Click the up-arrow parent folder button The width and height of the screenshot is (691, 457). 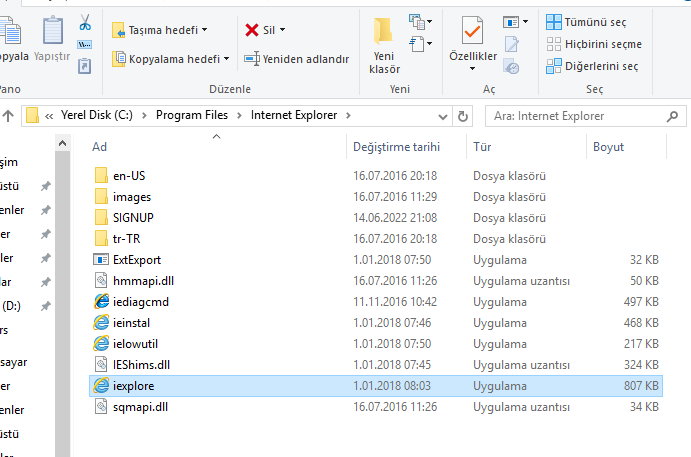click(x=8, y=116)
